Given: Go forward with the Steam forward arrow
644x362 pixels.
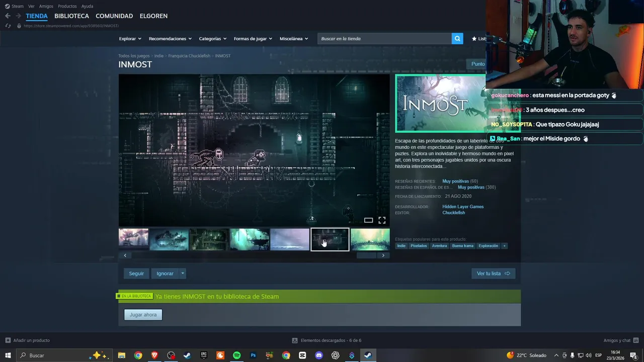Looking at the screenshot, I should click(x=18, y=16).
